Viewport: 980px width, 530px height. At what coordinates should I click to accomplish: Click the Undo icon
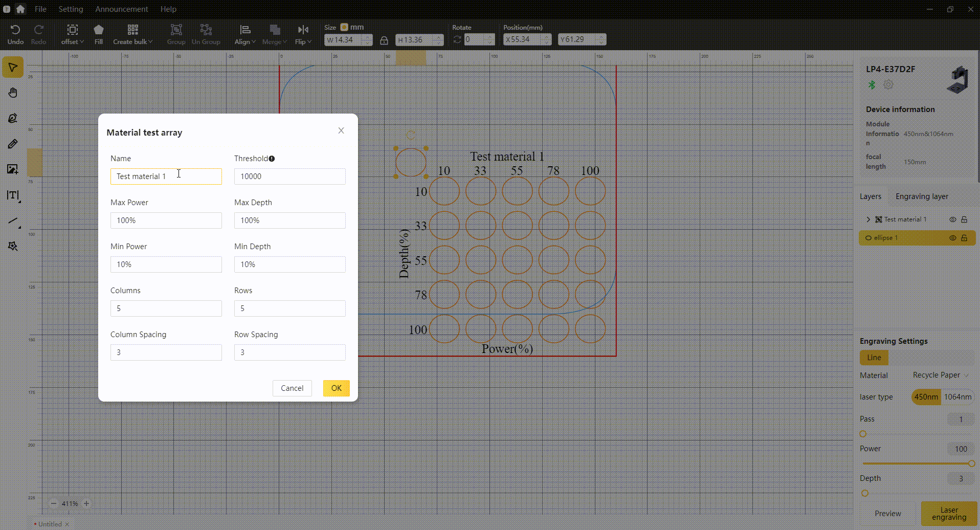(15, 34)
